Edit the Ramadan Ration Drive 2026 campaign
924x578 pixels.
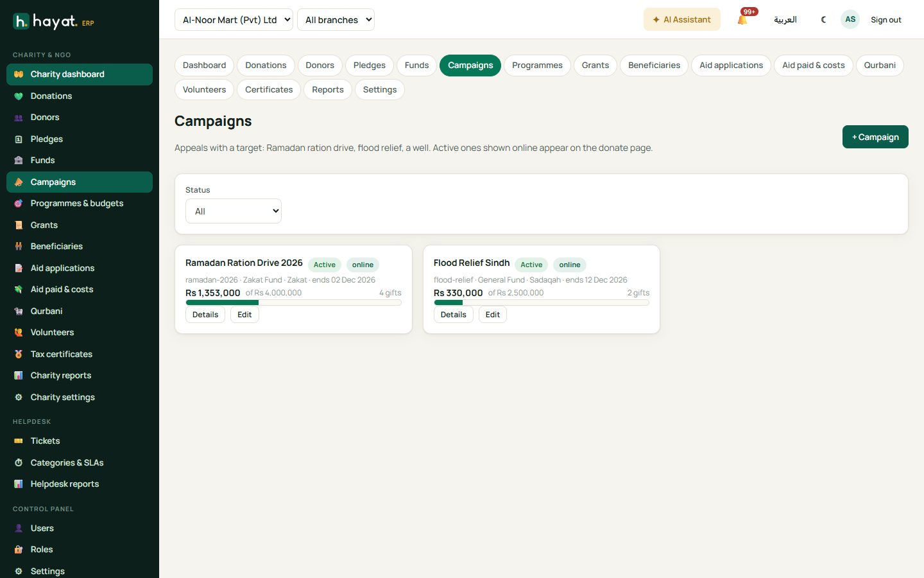244,315
